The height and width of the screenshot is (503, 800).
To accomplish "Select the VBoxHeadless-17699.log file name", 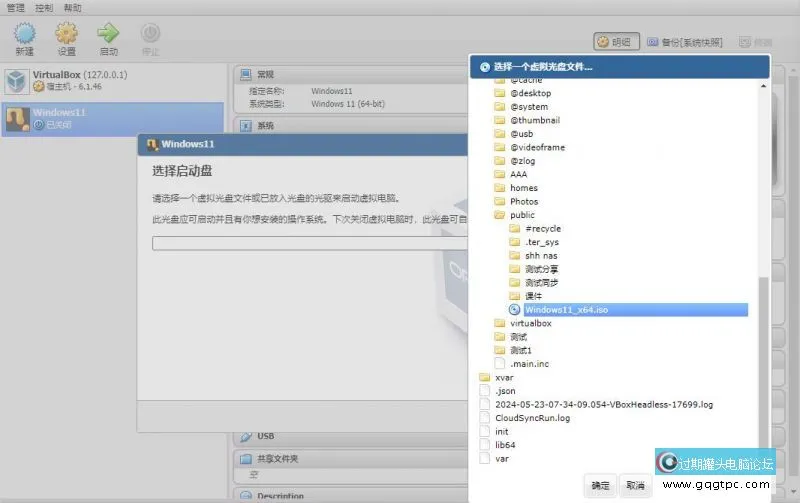I will [x=604, y=404].
